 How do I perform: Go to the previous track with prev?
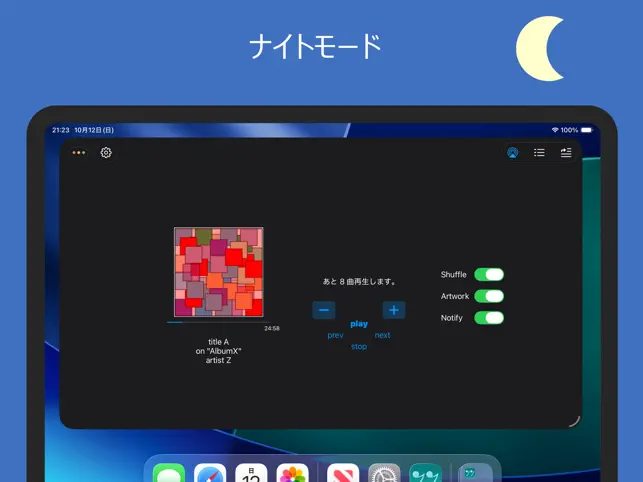(335, 336)
